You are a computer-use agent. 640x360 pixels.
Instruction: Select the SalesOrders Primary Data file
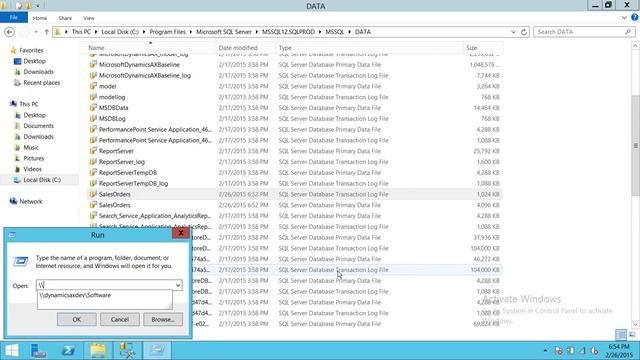tap(295, 205)
